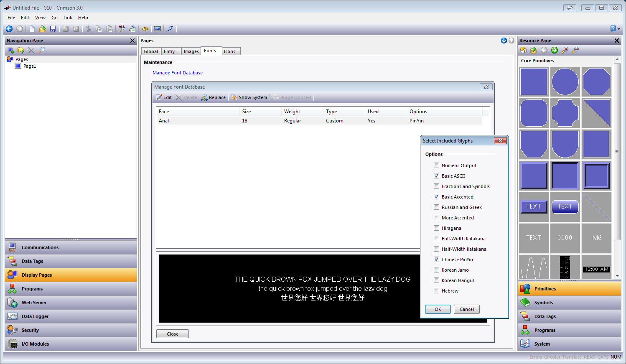Check the More Accented checkbox
This screenshot has height=364, width=626.
pos(436,218)
